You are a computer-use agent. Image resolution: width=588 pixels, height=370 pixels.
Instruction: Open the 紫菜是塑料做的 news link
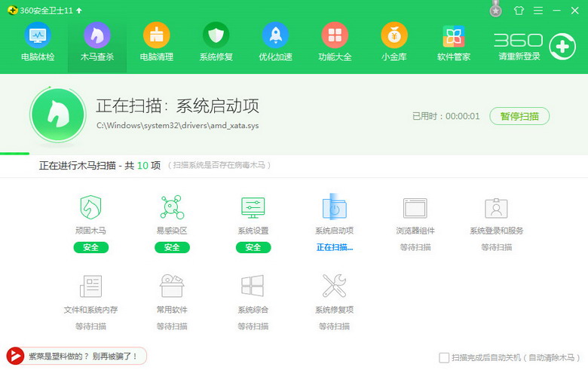point(83,356)
